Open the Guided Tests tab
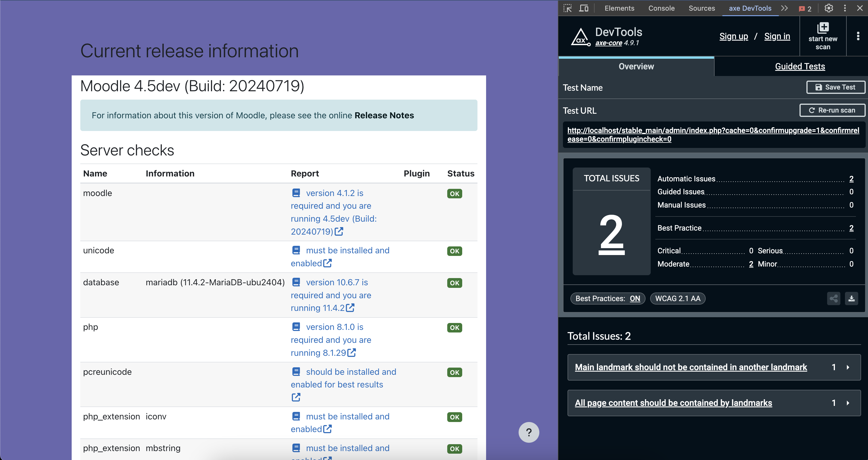The width and height of the screenshot is (868, 460). (x=800, y=66)
